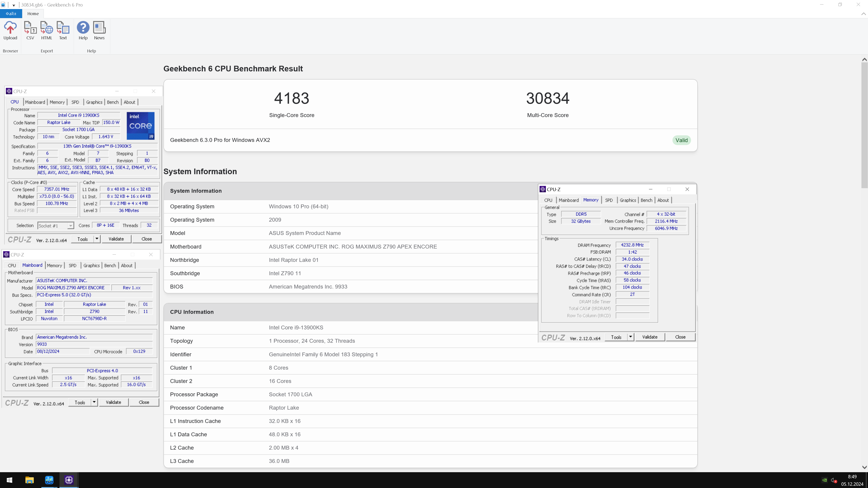
Task: Open Tools dropdown arrow in CPU-Z Mainboard window
Action: (94, 402)
